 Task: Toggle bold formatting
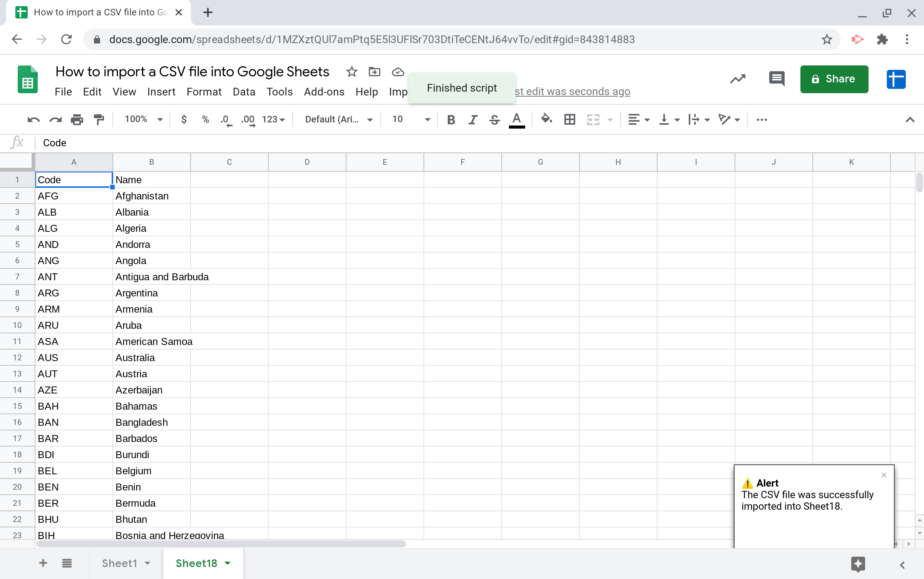451,120
